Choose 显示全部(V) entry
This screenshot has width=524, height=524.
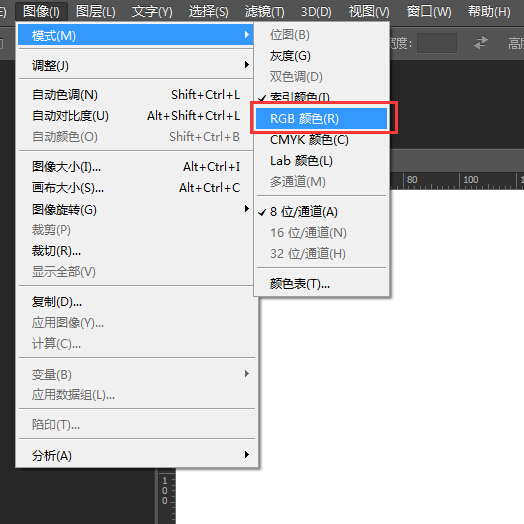136,271
